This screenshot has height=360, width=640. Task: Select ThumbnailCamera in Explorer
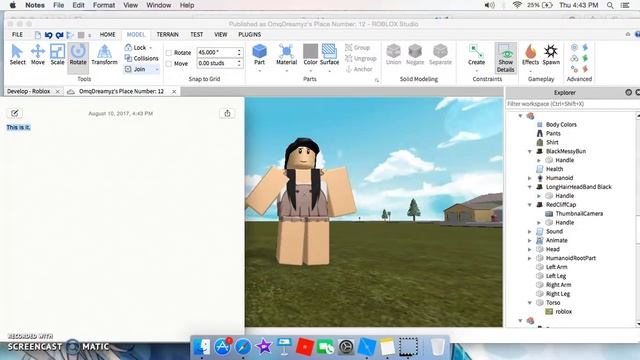click(579, 213)
